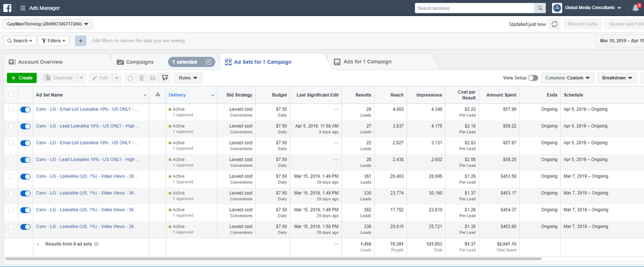Turn off the first Email List Lookalike ad set
The width and height of the screenshot is (644, 267).
25,110
